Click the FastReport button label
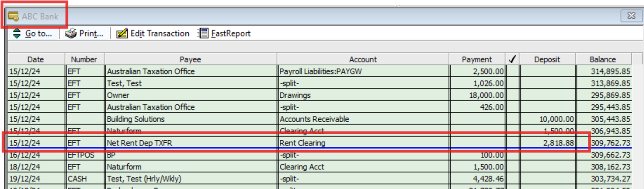644x189 pixels. tap(231, 34)
